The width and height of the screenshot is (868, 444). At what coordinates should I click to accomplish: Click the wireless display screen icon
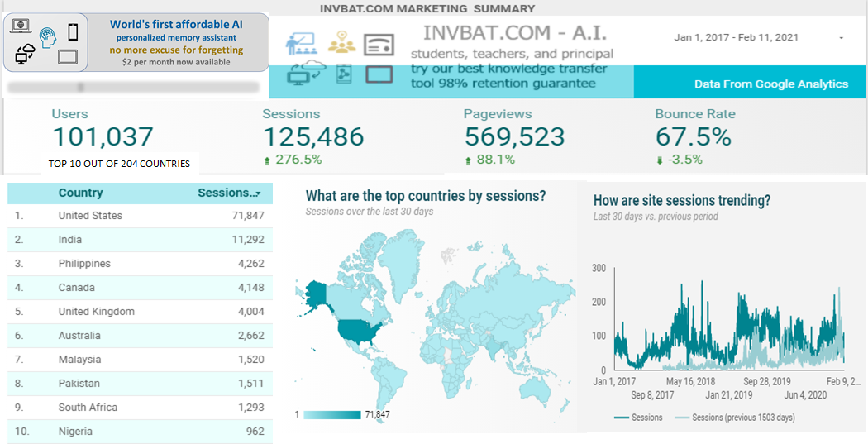click(379, 44)
